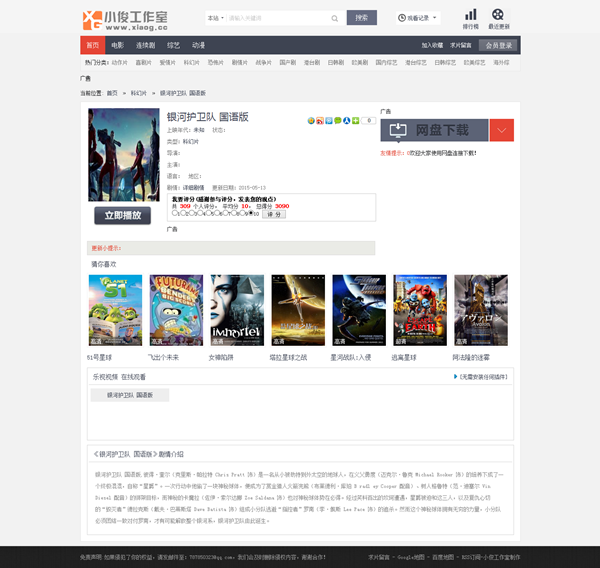Image resolution: width=600 pixels, height=568 pixels.
Task: Click the 加入收藏 link
Action: point(432,45)
